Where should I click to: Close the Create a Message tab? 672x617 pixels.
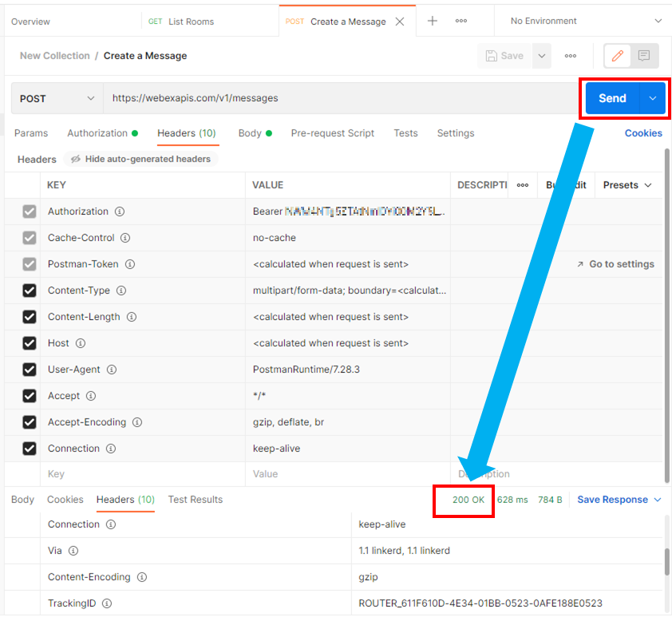[x=401, y=22]
